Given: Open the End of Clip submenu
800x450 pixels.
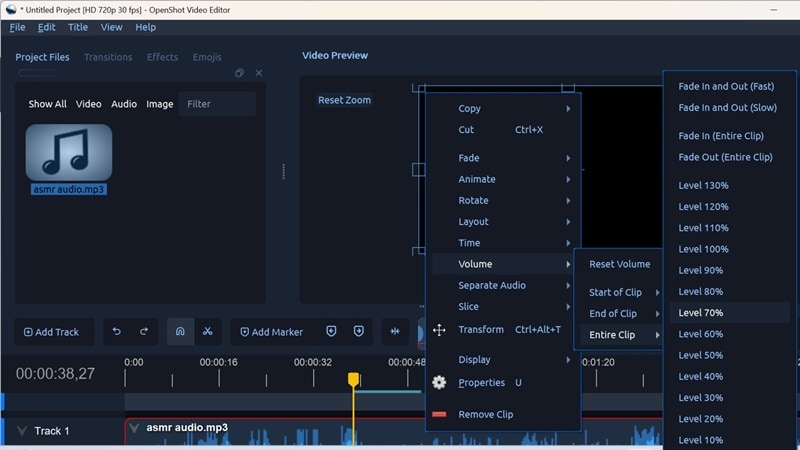Looking at the screenshot, I should click(x=620, y=314).
